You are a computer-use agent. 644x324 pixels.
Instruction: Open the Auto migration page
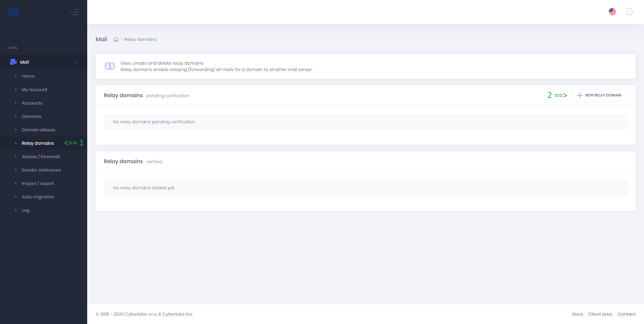38,197
